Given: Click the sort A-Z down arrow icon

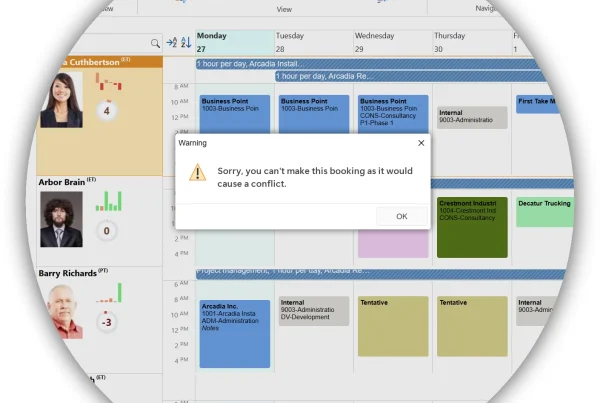Looking at the screenshot, I should point(186,42).
